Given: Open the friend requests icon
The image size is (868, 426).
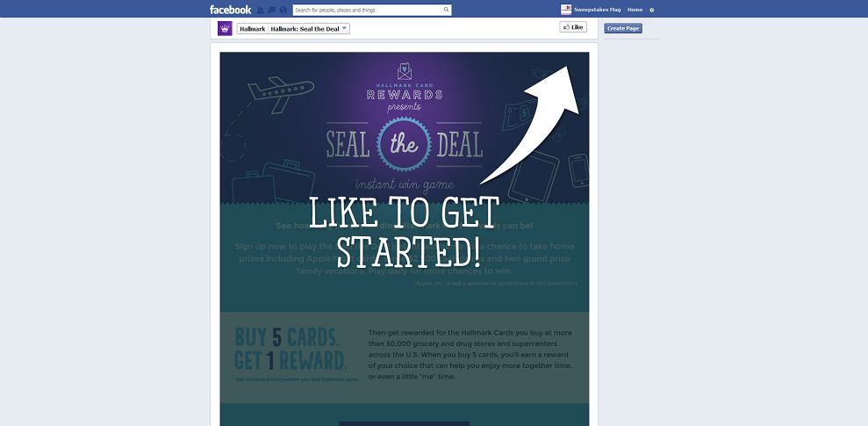Looking at the screenshot, I should point(260,10).
